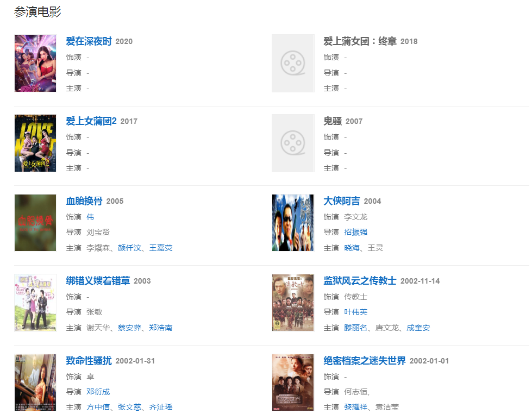Open the 血胎换骨 poster image
This screenshot has width=532, height=420.
[x=35, y=223]
